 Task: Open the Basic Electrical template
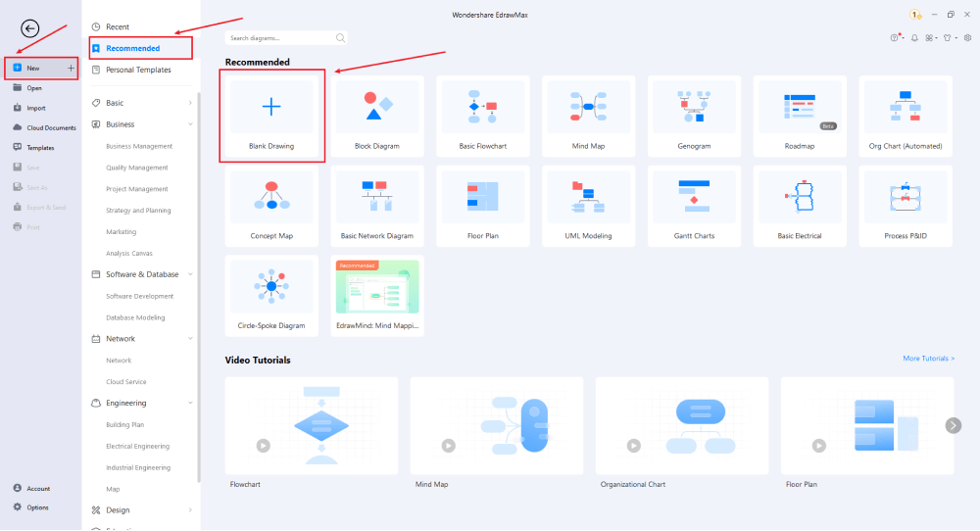(800, 206)
